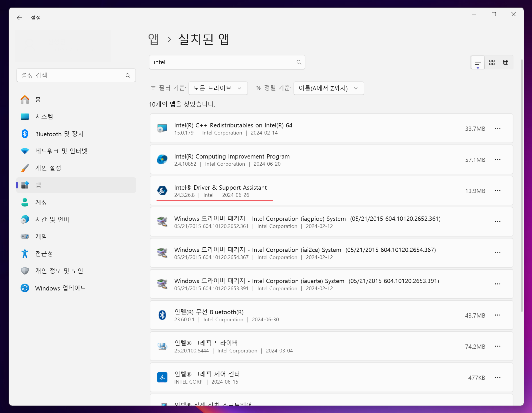Go back with the arrow icon
The image size is (532, 413).
19,18
